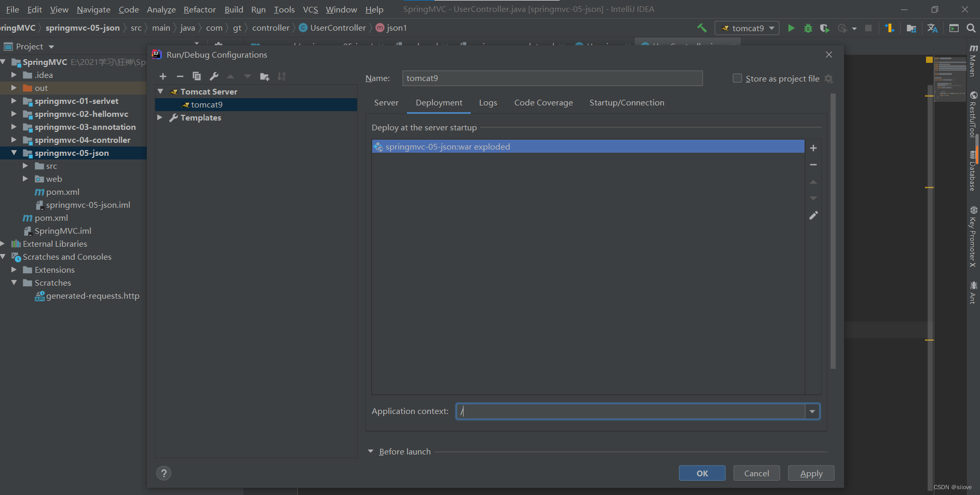Open Application context dropdown arrow
980x495 pixels.
tap(812, 411)
